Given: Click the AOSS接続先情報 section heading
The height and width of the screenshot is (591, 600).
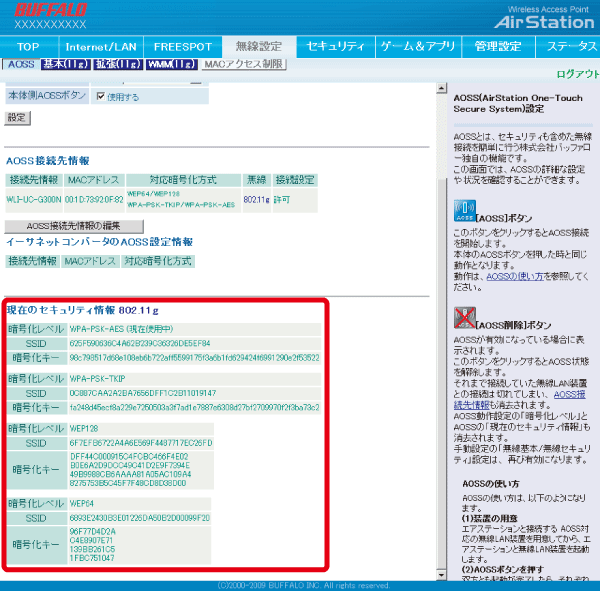Looking at the screenshot, I should pos(48,161).
